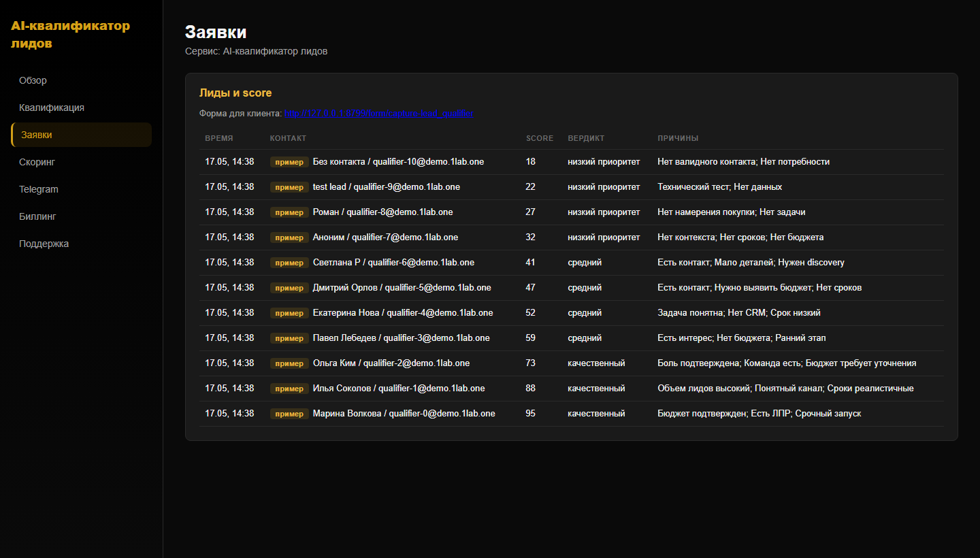Screen dimensions: 980x558
Task: Select contact Дмитрий Орлов / qualifier-5@demo.1lab.one
Action: 402,288
